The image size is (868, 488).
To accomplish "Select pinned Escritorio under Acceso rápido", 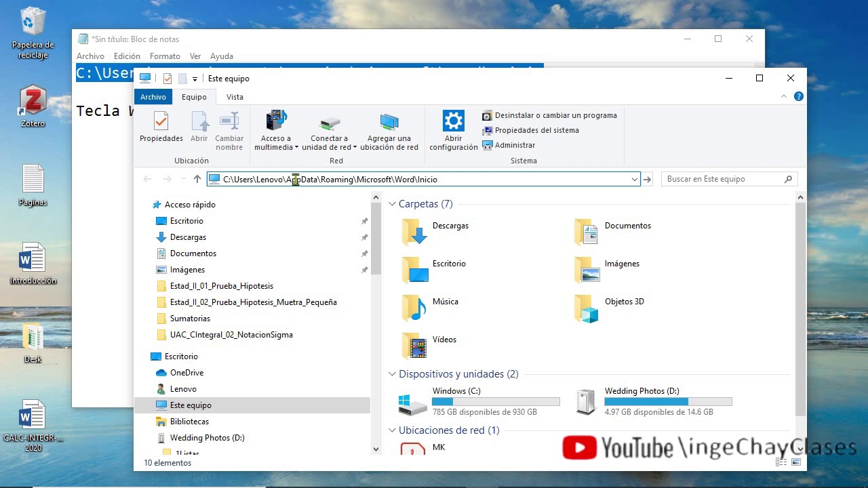I will 186,221.
